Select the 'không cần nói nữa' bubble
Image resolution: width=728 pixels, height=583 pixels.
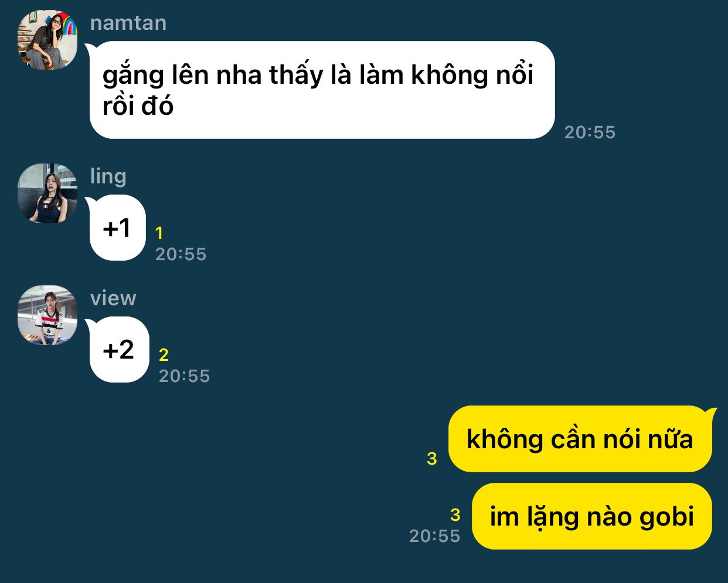581,439
